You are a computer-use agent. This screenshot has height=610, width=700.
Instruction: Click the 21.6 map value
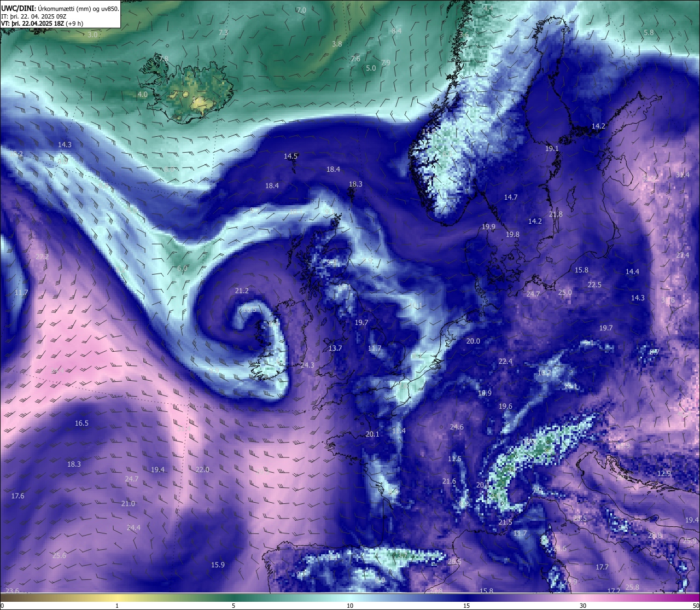(x=449, y=481)
